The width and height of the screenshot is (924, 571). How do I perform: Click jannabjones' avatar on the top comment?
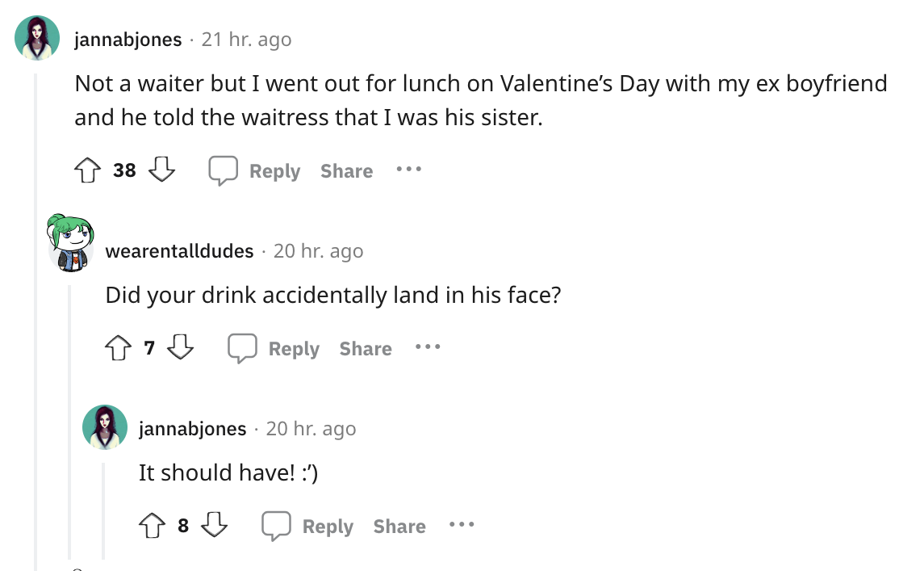tap(36, 37)
